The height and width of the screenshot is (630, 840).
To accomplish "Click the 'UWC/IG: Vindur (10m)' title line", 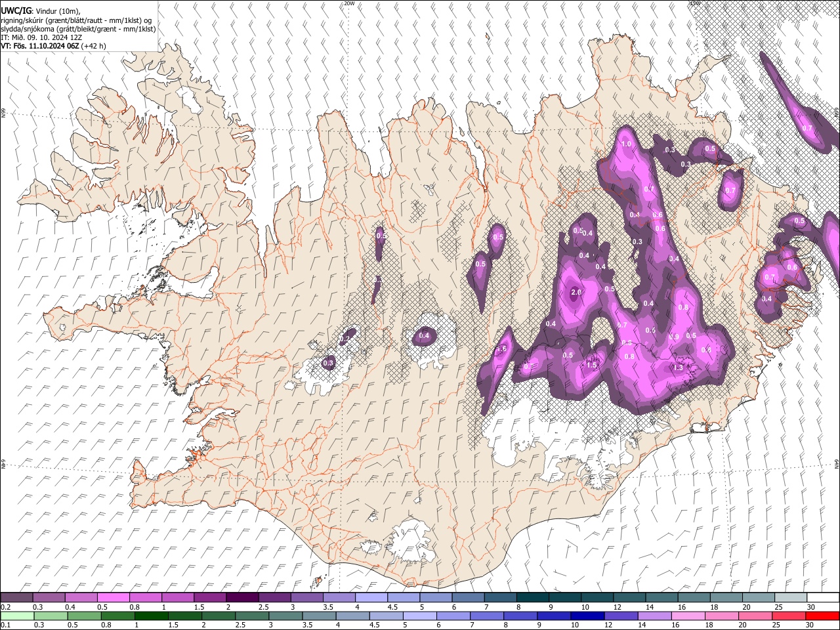I will tap(41, 11).
